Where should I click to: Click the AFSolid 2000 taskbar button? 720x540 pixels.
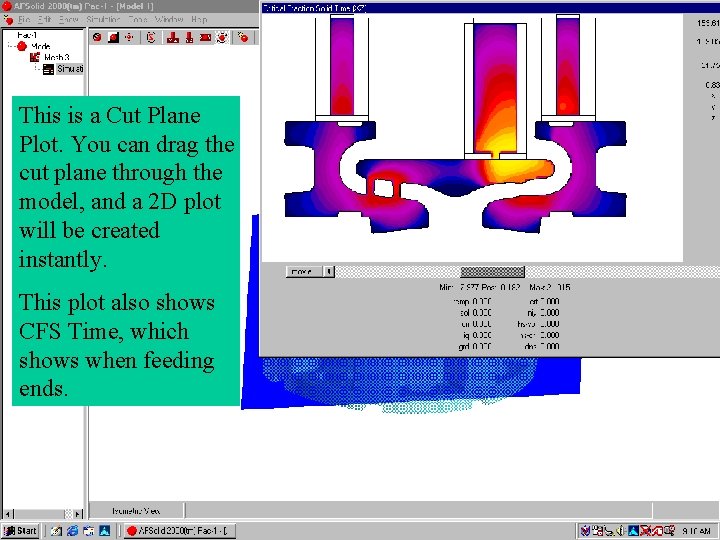point(180,531)
